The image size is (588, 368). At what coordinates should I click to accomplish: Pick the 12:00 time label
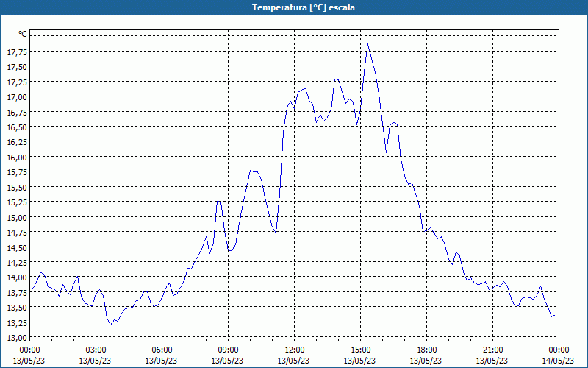click(295, 350)
